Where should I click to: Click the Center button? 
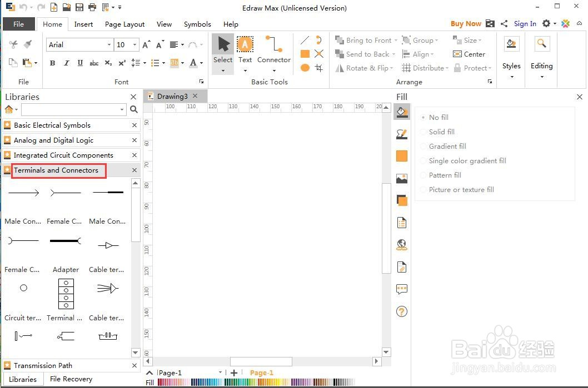pyautogui.click(x=469, y=54)
